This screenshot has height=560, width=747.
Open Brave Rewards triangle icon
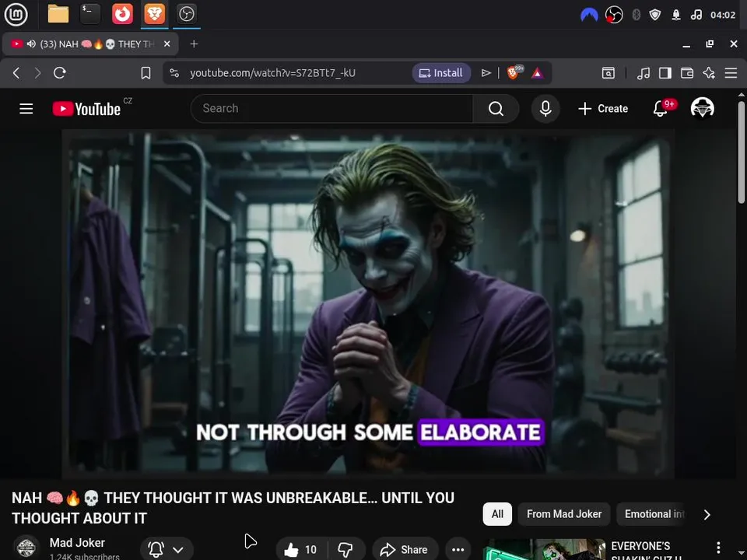pyautogui.click(x=538, y=73)
